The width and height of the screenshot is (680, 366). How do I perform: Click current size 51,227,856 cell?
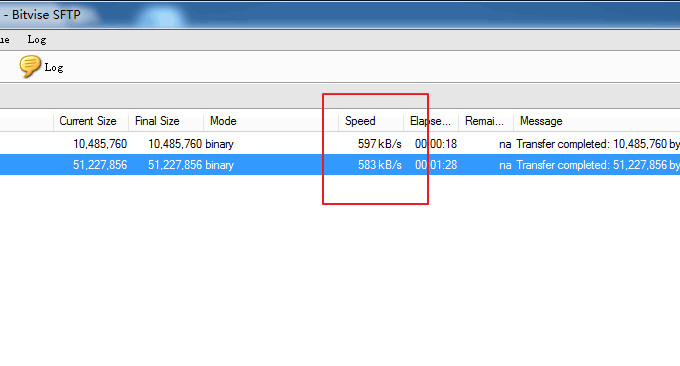100,165
